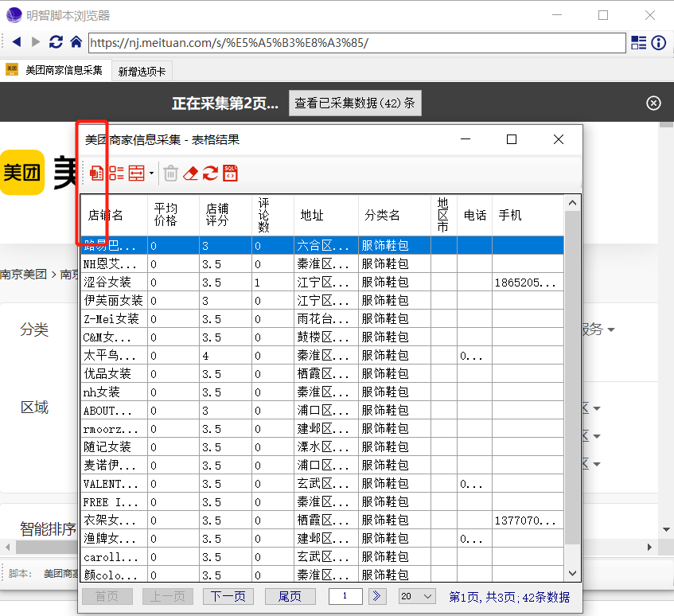The height and width of the screenshot is (616, 674).
Task: Open the 新增选项卡 tab
Action: point(142,72)
